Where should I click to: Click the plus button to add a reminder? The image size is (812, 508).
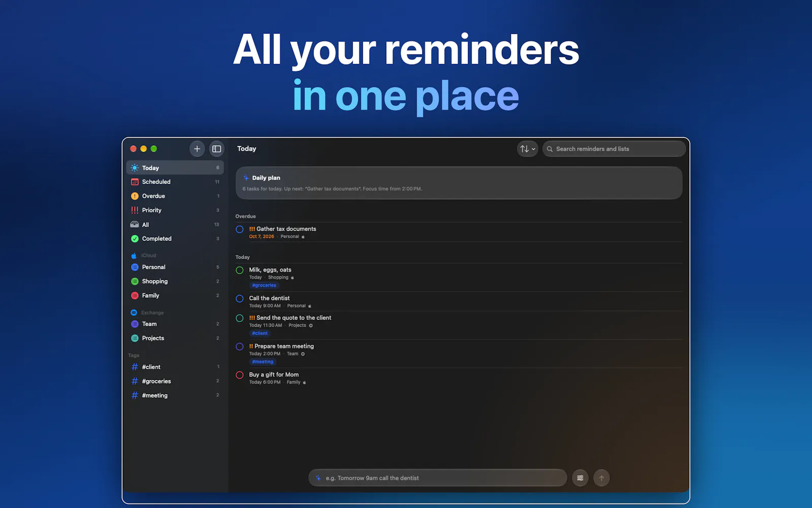click(x=197, y=149)
